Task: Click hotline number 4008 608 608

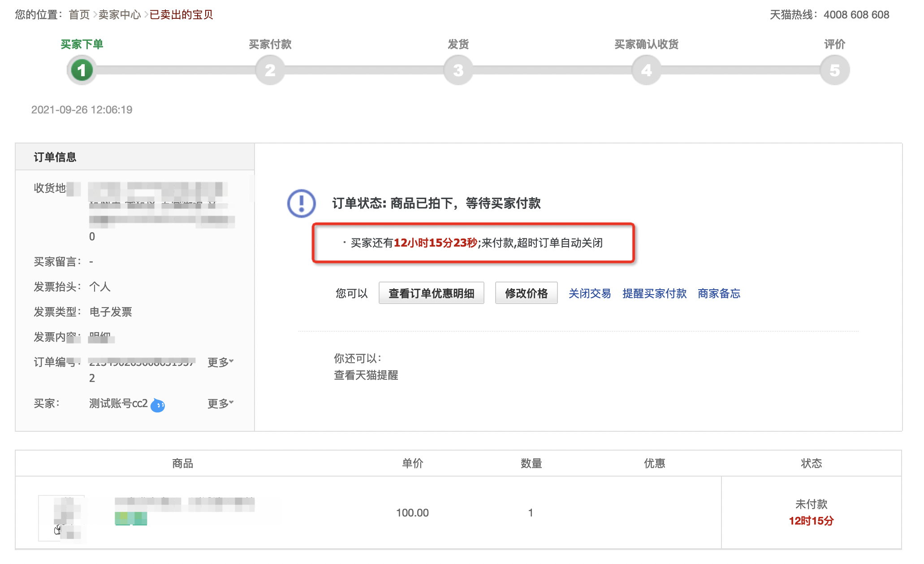Action: [x=856, y=15]
